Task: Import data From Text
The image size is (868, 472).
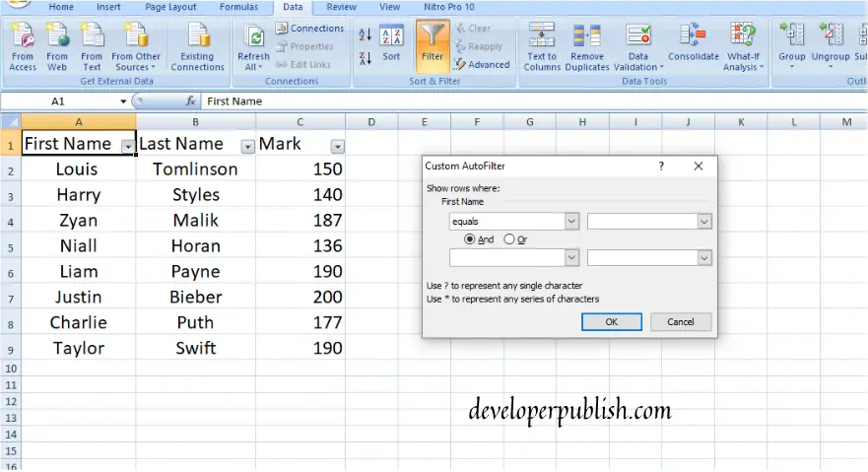Action: 92,47
